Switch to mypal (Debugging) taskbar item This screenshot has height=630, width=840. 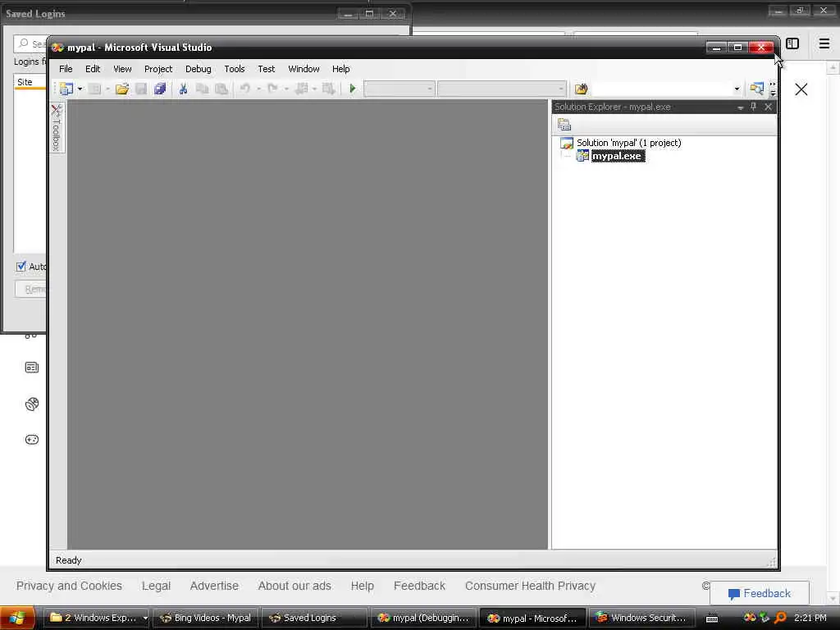423,618
